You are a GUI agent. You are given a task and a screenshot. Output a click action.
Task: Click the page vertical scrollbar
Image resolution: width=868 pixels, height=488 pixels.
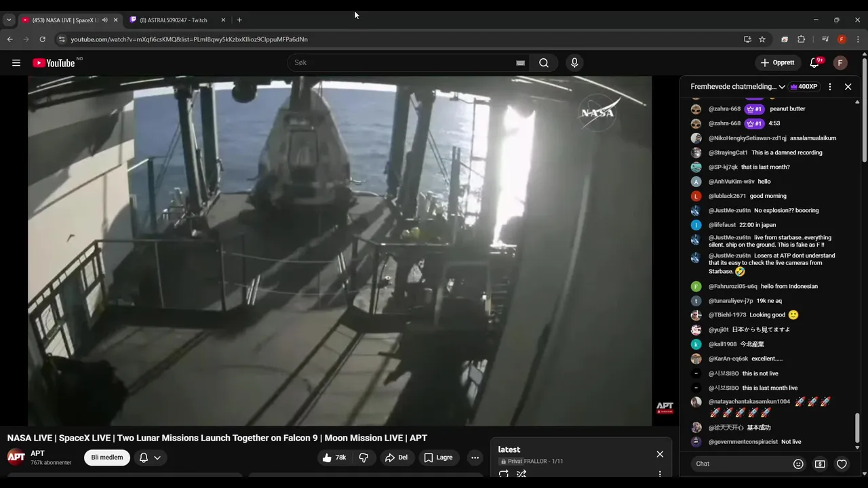pyautogui.click(x=865, y=112)
